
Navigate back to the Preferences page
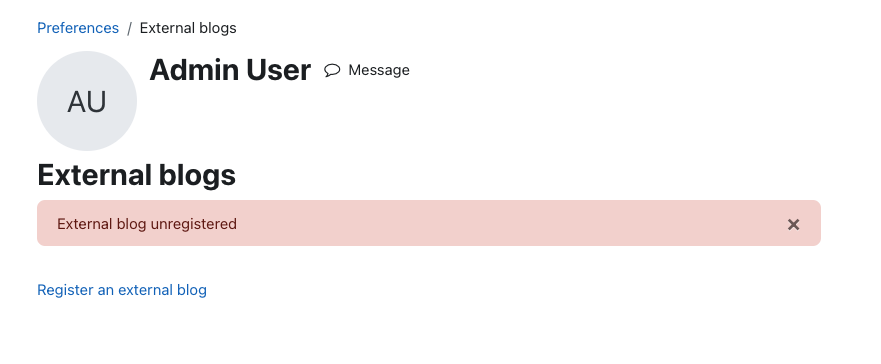[x=78, y=28]
